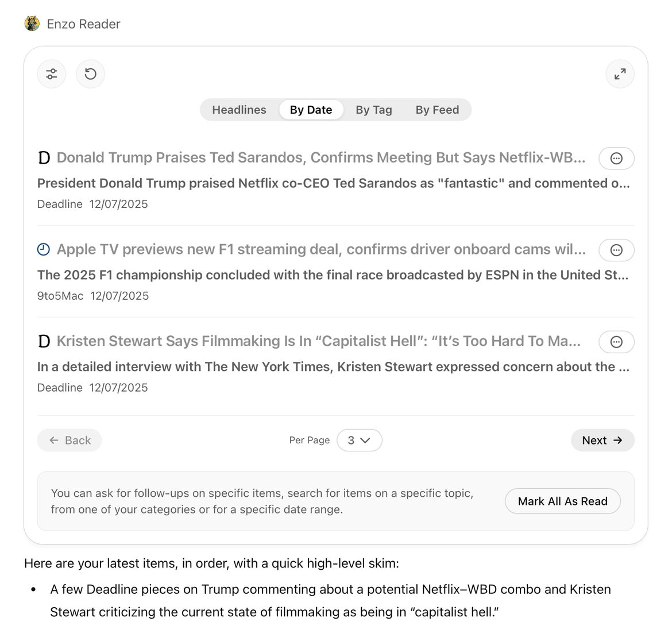Click Deadline logo beside Trump headline

pyautogui.click(x=44, y=158)
